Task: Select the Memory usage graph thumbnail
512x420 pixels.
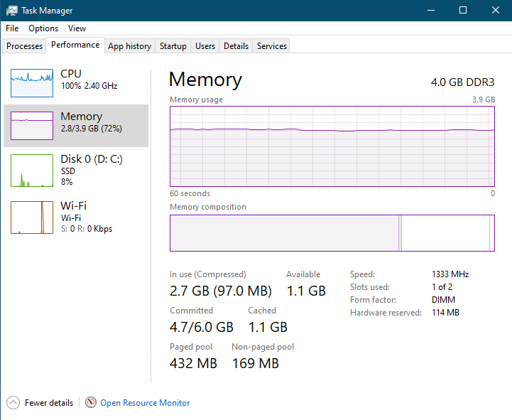Action: point(32,126)
